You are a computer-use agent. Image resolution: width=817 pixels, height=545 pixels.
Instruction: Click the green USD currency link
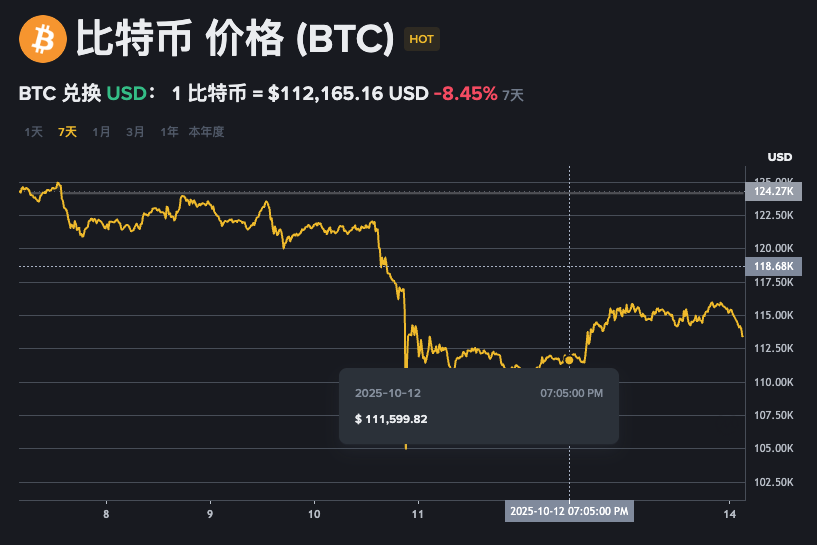click(x=126, y=94)
